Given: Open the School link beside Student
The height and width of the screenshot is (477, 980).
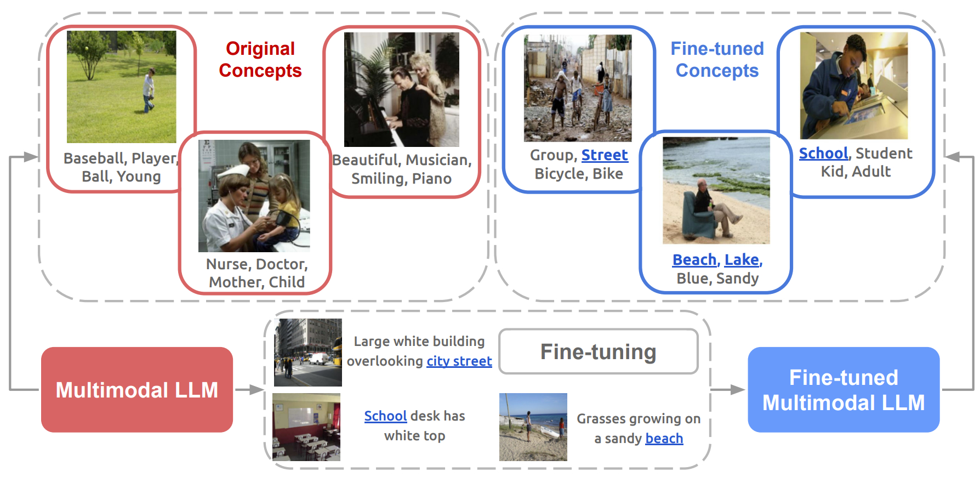Looking at the screenshot, I should tap(823, 154).
